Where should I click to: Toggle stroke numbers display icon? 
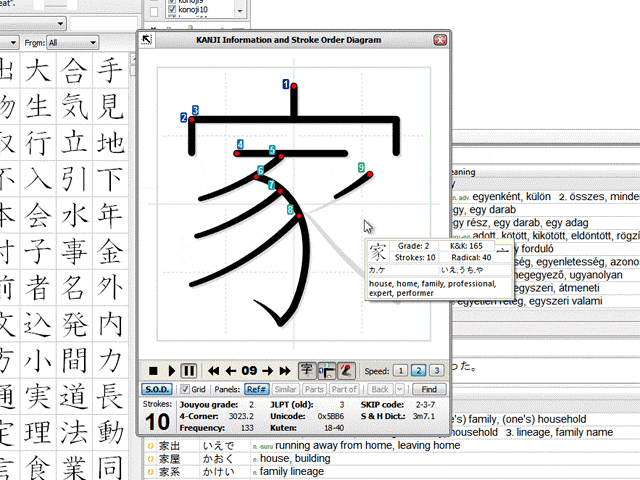coord(327,370)
